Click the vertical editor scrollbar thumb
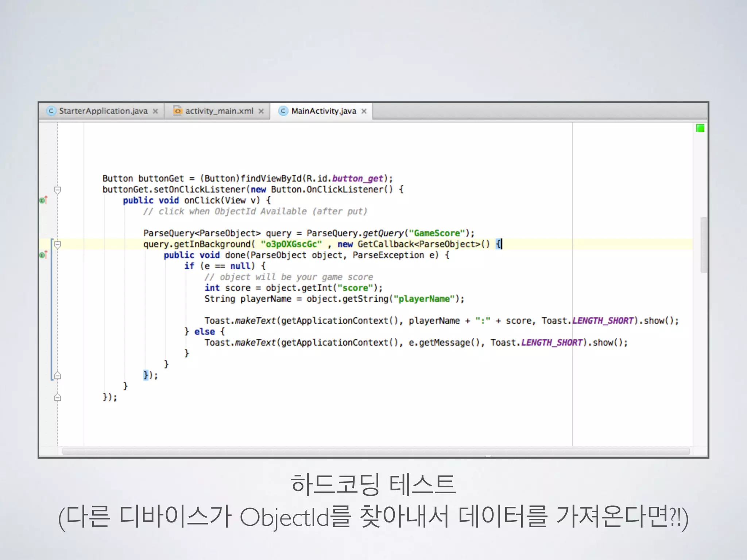This screenshot has height=560, width=747. 704,245
